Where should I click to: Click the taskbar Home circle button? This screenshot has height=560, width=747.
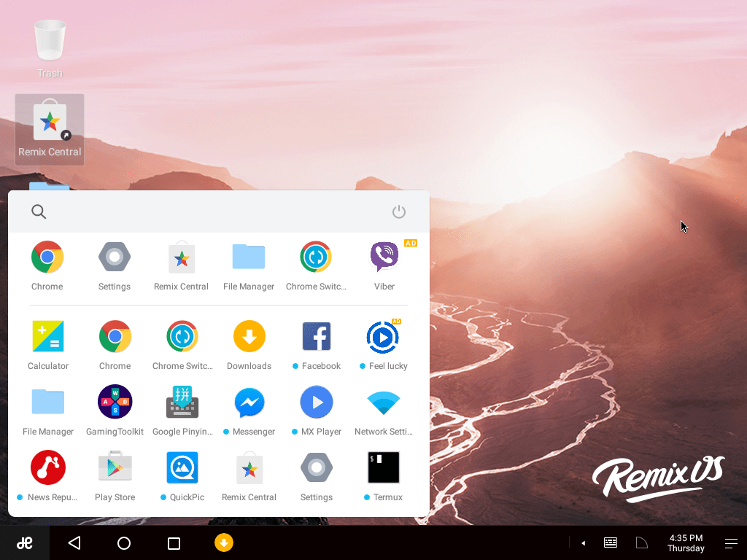tap(124, 542)
